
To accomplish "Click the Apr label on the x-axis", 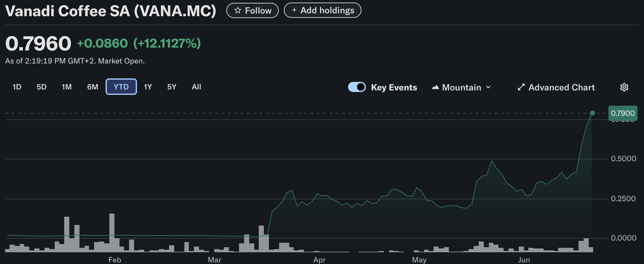I will pos(319,260).
